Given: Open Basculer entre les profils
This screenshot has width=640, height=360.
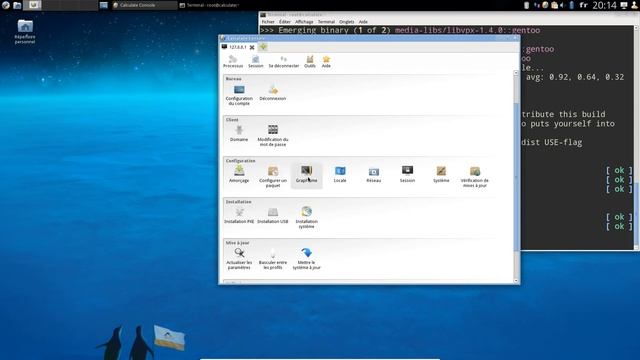Looking at the screenshot, I should (273, 259).
